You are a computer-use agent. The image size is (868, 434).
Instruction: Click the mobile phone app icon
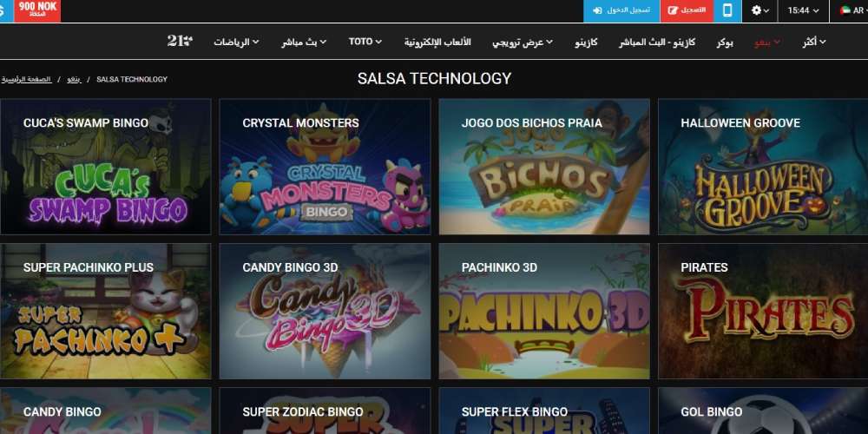pyautogui.click(x=727, y=10)
